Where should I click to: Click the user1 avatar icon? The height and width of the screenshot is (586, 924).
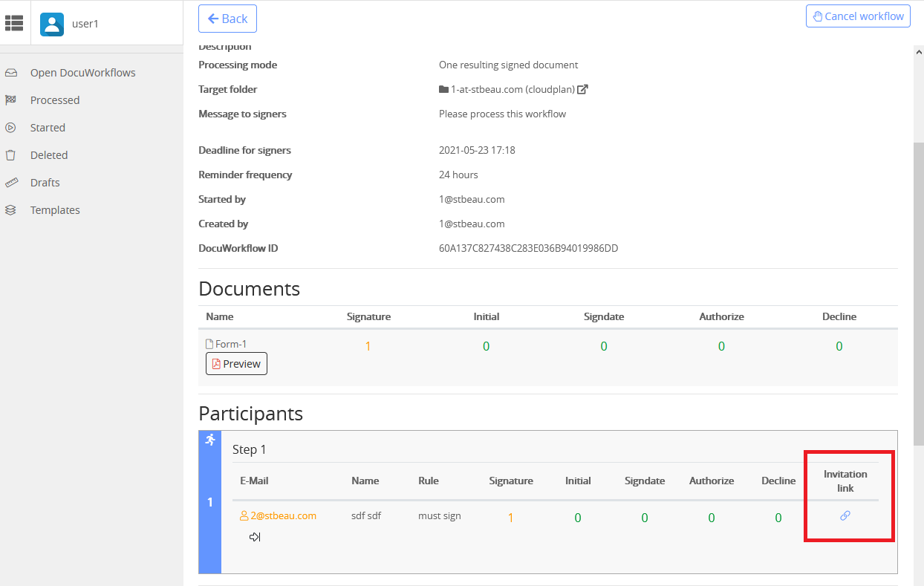tap(51, 24)
